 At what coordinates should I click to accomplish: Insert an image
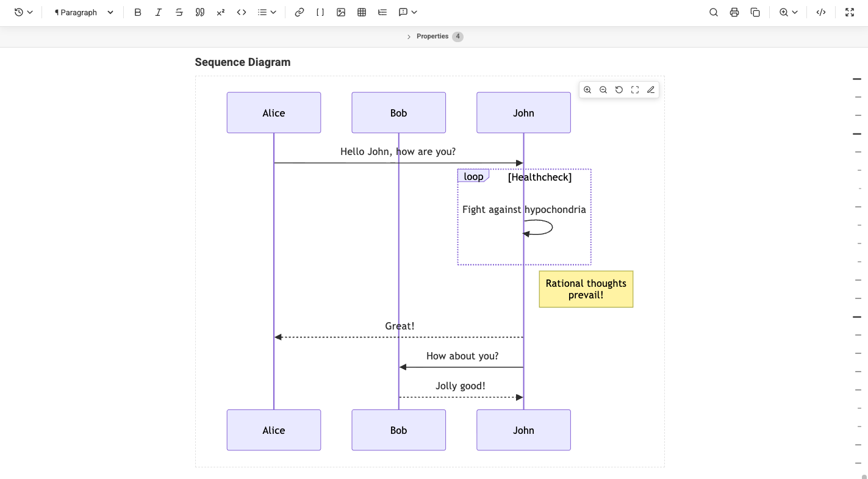pos(341,12)
